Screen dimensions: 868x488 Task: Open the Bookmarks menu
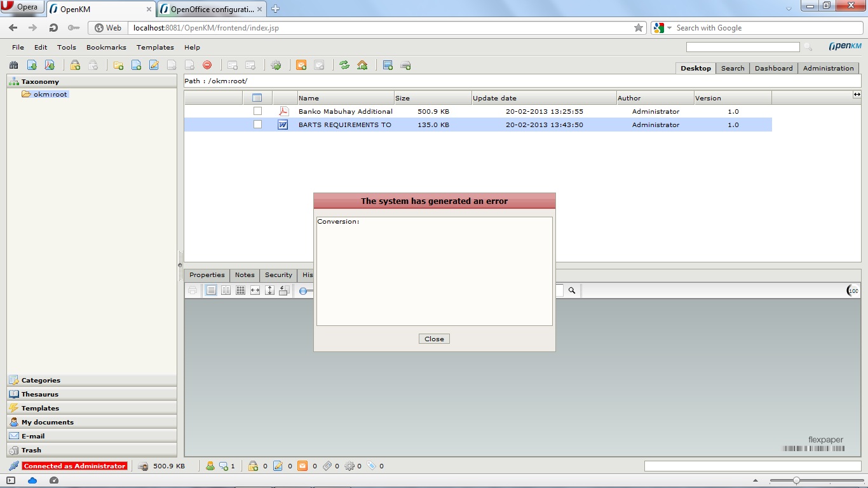(x=106, y=47)
